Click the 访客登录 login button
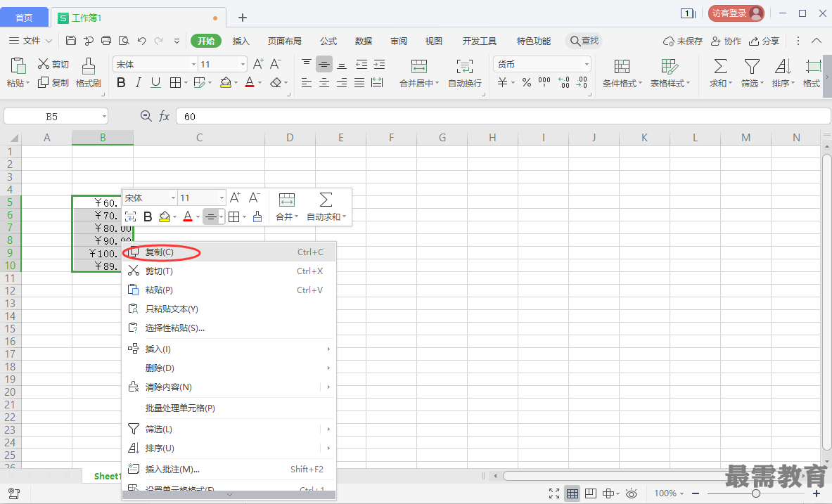Screen dimensions: 832x504 [736, 13]
